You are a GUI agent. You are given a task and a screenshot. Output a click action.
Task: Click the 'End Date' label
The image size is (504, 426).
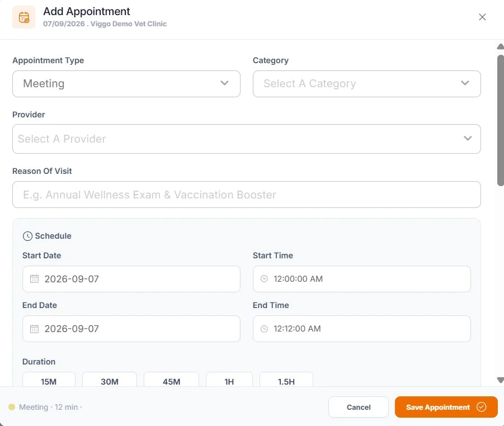(x=40, y=305)
